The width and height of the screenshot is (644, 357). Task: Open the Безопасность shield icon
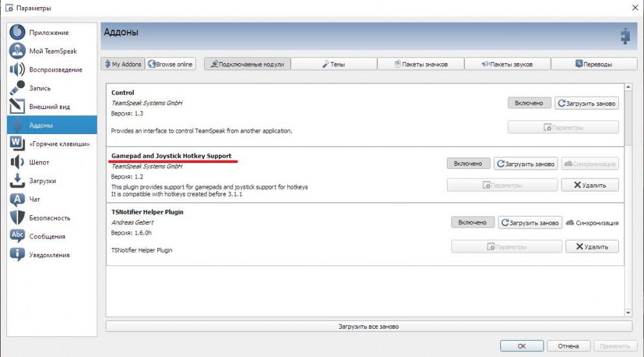[x=17, y=218]
